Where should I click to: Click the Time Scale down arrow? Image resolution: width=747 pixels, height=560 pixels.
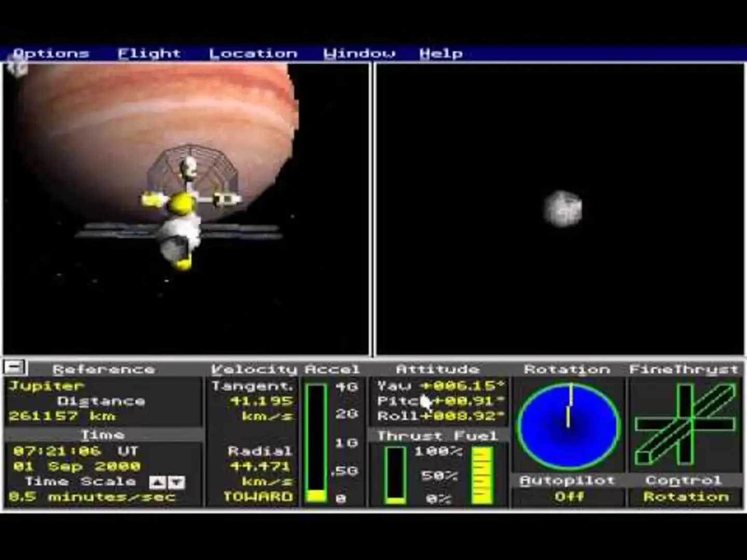point(176,483)
